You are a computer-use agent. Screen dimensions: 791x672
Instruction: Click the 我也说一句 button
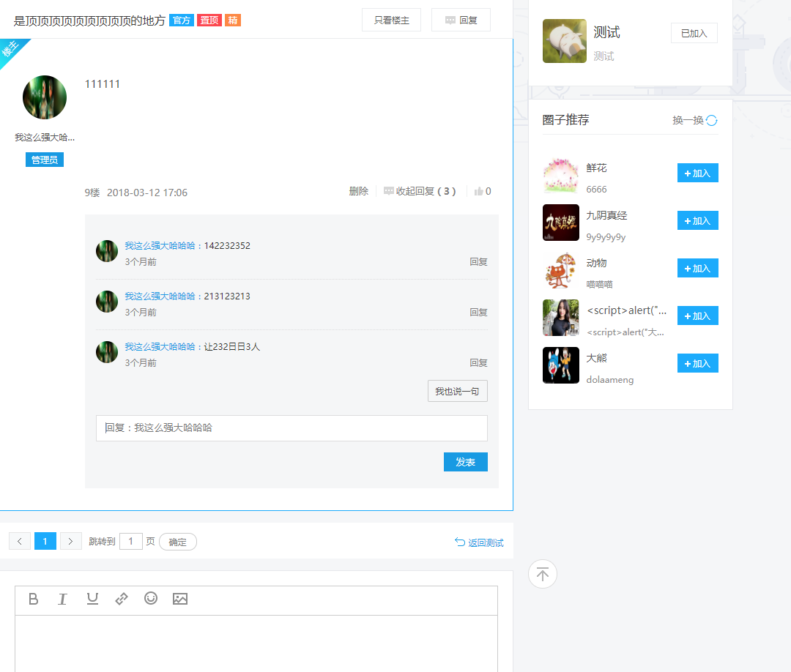pyautogui.click(x=457, y=391)
